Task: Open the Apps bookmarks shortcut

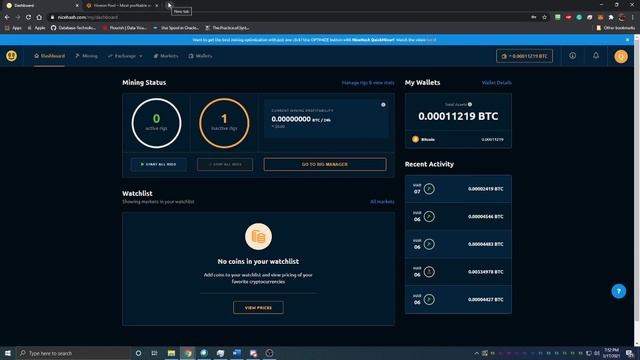Action: 13,28
